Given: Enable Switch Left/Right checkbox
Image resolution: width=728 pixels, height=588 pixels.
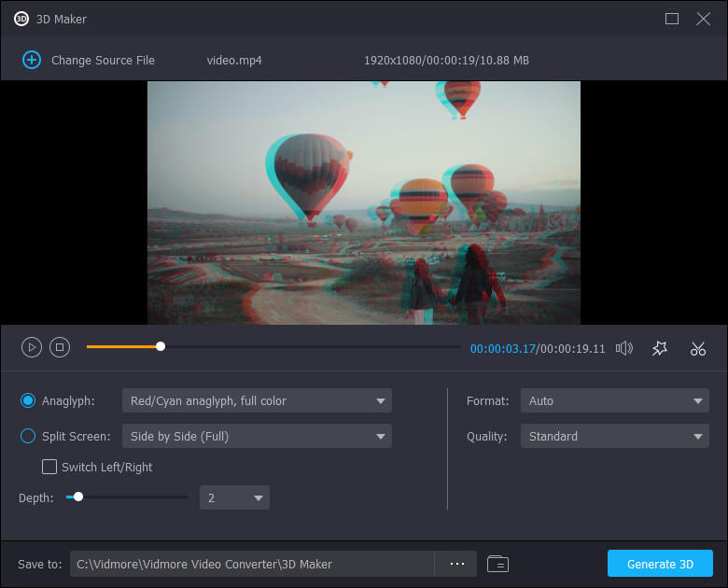Looking at the screenshot, I should [49, 467].
